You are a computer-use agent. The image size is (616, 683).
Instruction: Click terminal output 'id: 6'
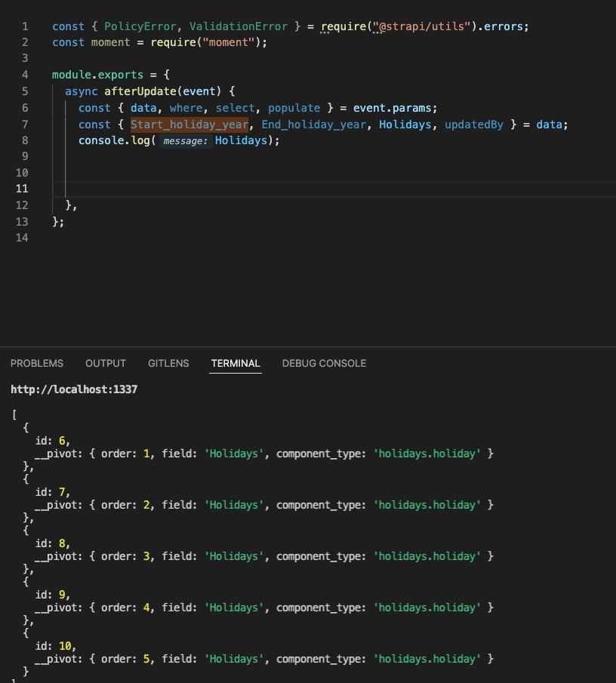(52, 441)
